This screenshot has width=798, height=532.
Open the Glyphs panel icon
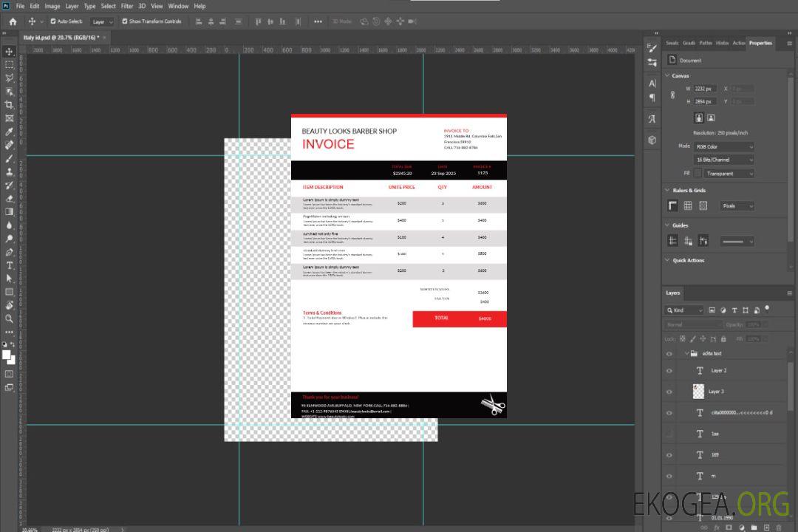652,119
